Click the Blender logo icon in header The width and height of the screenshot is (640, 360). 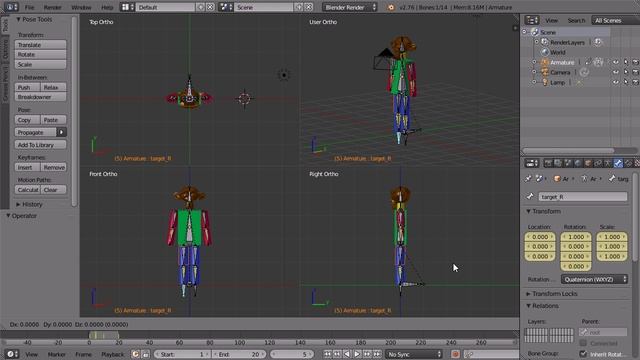[x=391, y=7]
